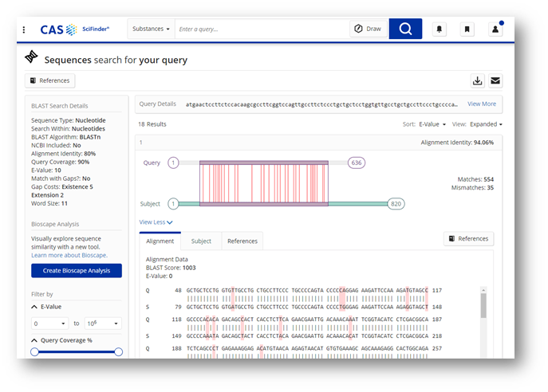This screenshot has width=548, height=392.
Task: Click the alignment data vertical scrollbar
Action: [483, 305]
